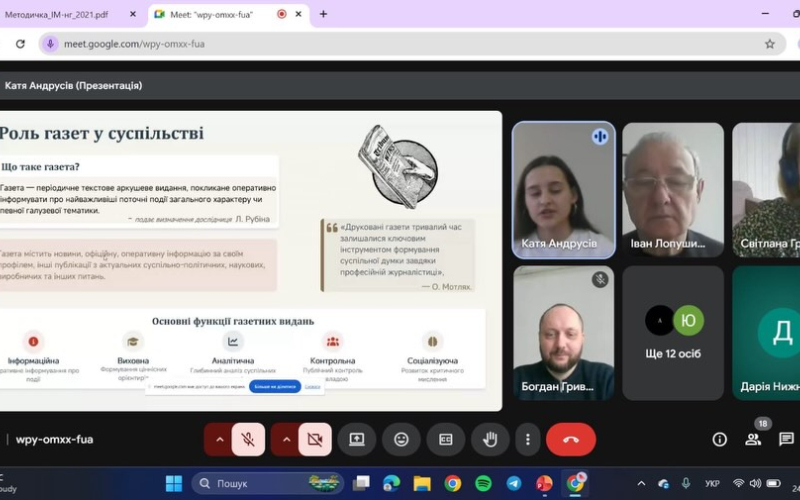Raise your hand in the meeting

pos(490,439)
